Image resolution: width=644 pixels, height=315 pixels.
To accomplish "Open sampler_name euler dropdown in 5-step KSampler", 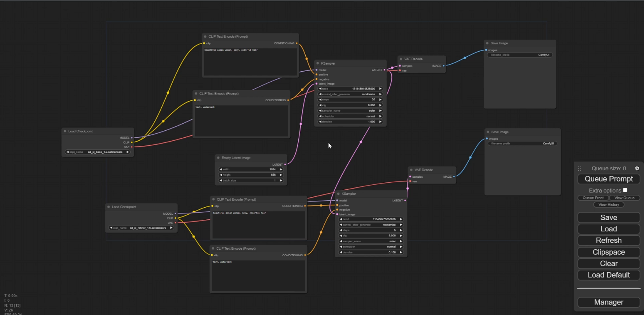I will (371, 241).
